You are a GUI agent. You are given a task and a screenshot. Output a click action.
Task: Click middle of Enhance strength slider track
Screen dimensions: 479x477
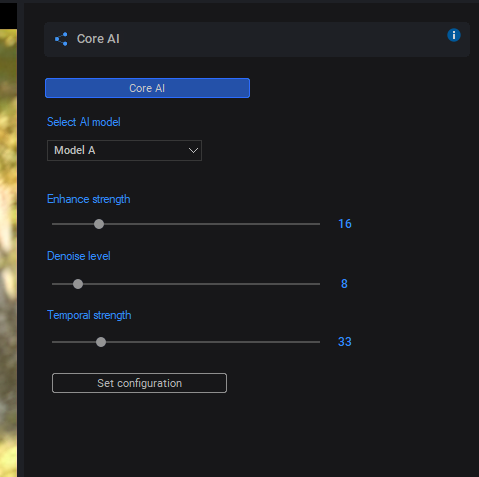tap(186, 224)
